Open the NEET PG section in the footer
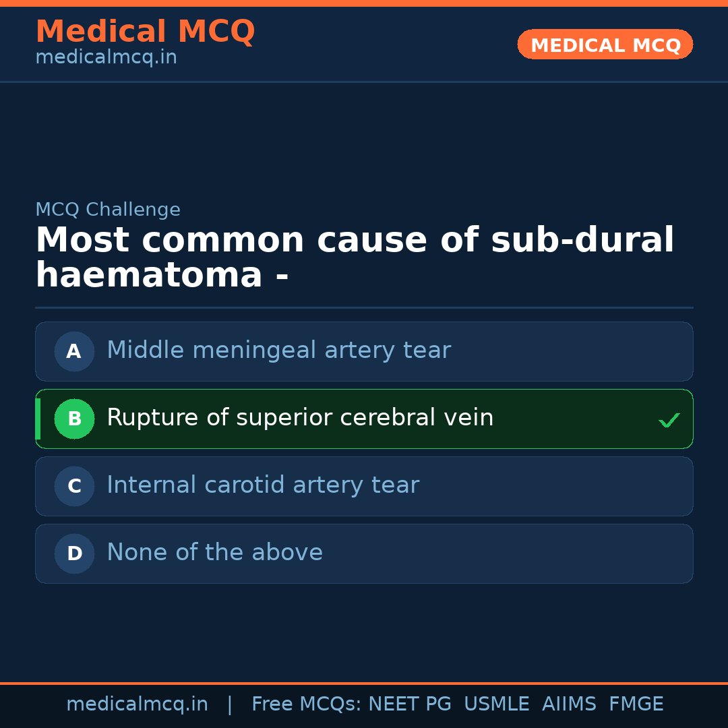This screenshot has height=728, width=728. point(409,704)
